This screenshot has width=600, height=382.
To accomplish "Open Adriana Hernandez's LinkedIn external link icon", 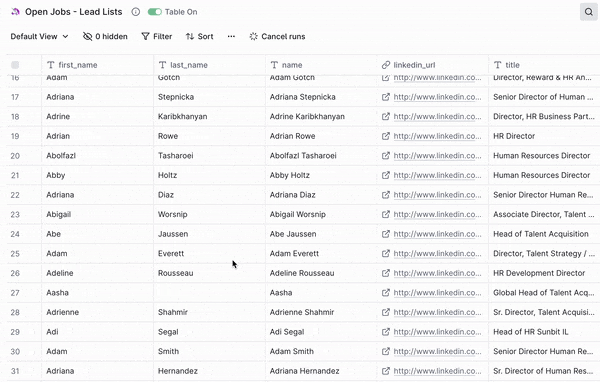I will pyautogui.click(x=386, y=371).
